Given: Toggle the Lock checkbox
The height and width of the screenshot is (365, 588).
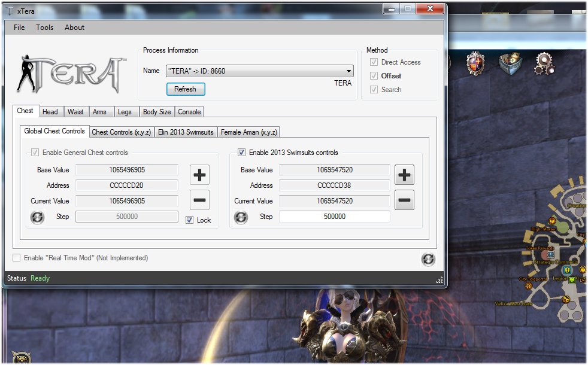Looking at the screenshot, I should pos(190,220).
